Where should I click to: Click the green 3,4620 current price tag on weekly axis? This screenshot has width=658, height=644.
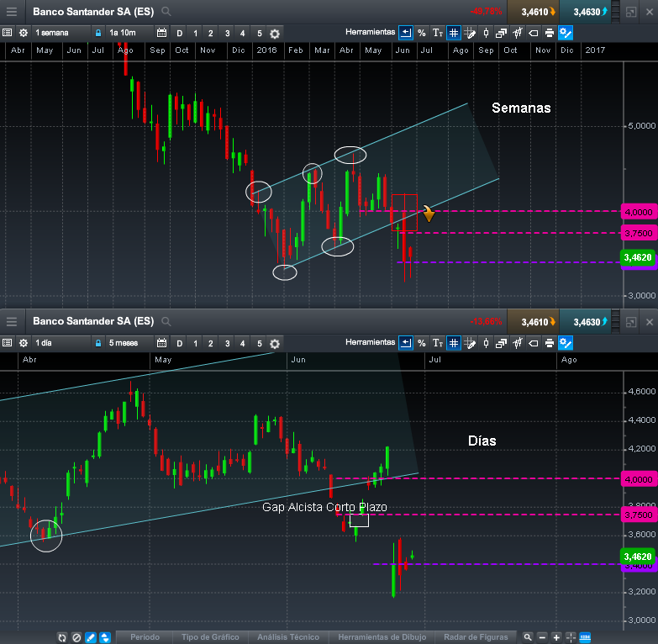[638, 257]
